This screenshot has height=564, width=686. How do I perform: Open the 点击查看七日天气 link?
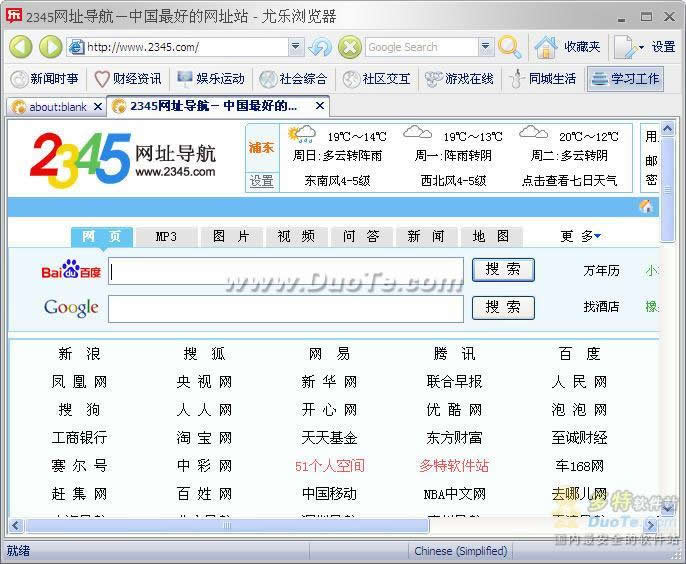pyautogui.click(x=569, y=181)
